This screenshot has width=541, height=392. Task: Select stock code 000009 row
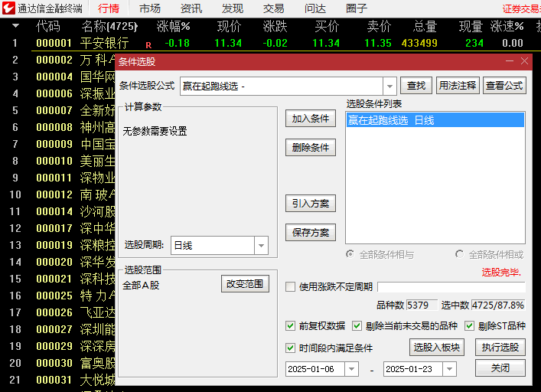54,144
